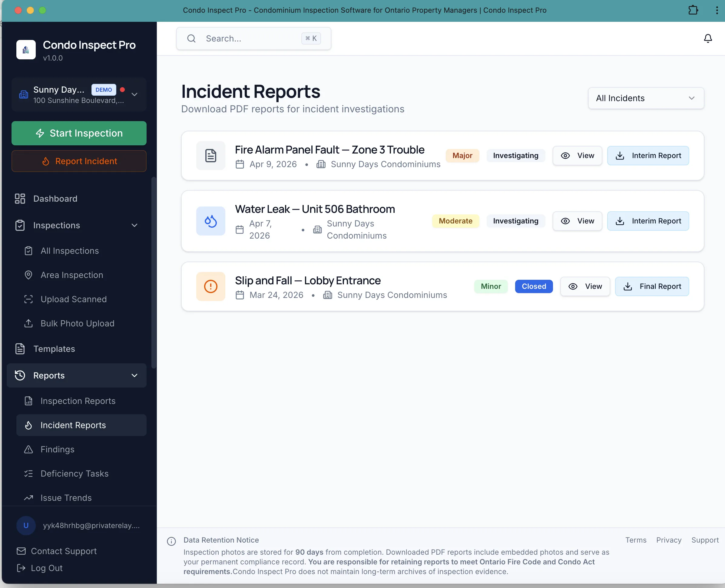View the Slip and Fall incident
This screenshot has width=725, height=588.
585,286
